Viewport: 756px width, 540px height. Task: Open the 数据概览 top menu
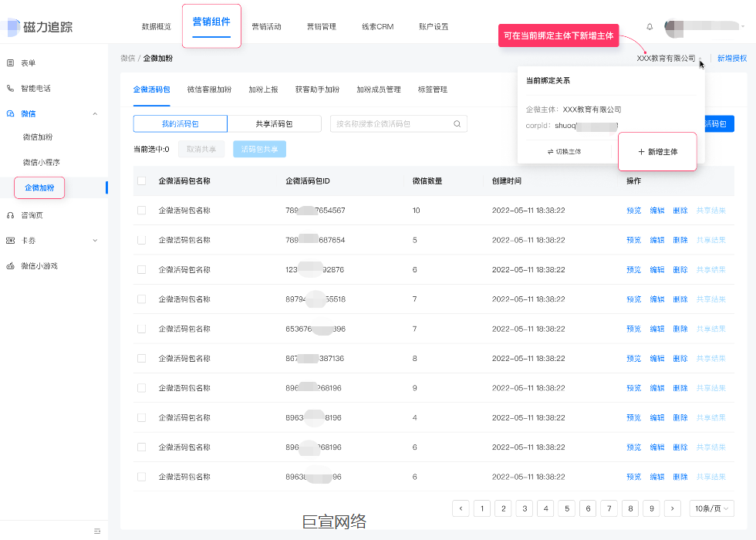pos(156,26)
